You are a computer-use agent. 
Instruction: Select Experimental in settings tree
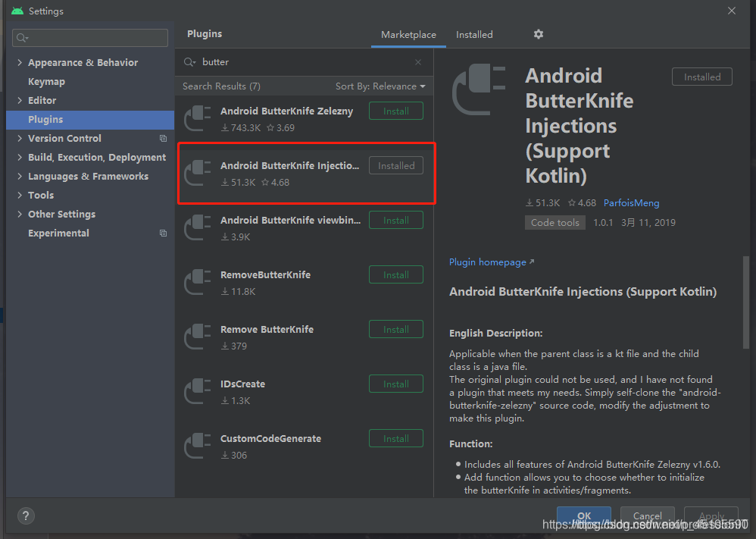pos(58,233)
